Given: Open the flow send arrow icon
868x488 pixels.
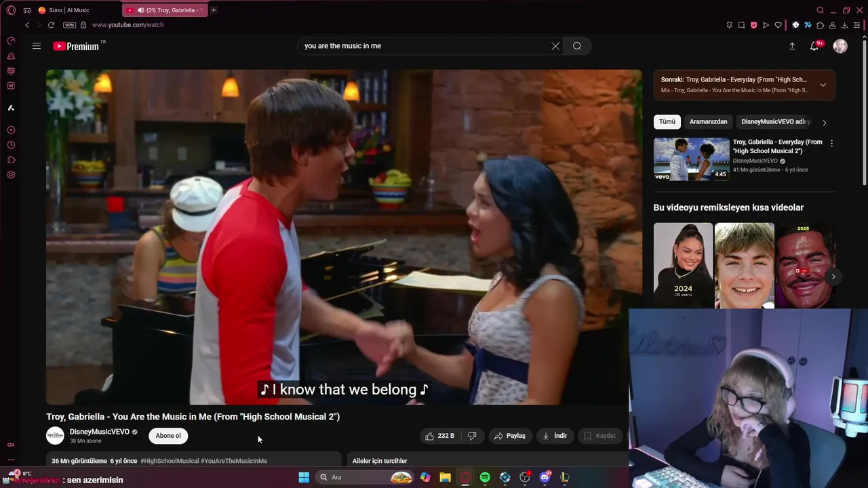Looking at the screenshot, I should click(x=766, y=25).
